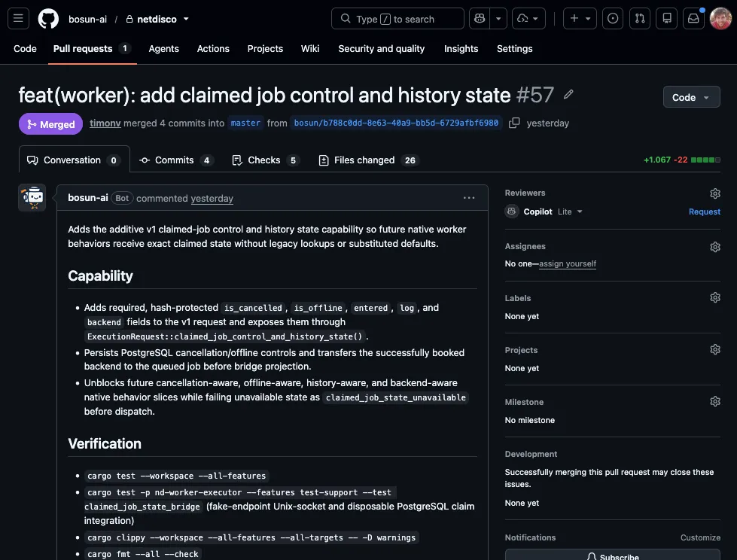Open the Milestone gear settings

tap(715, 401)
